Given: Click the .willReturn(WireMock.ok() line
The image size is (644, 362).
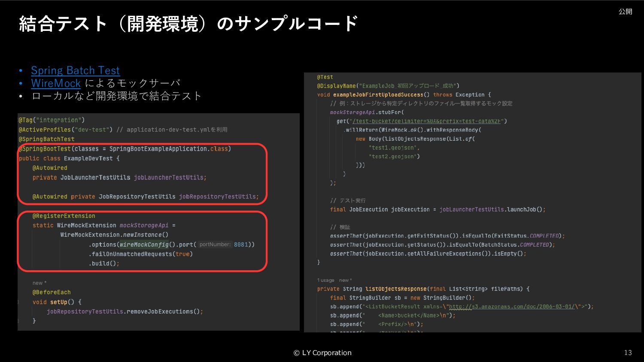Looking at the screenshot, I should (412, 130).
